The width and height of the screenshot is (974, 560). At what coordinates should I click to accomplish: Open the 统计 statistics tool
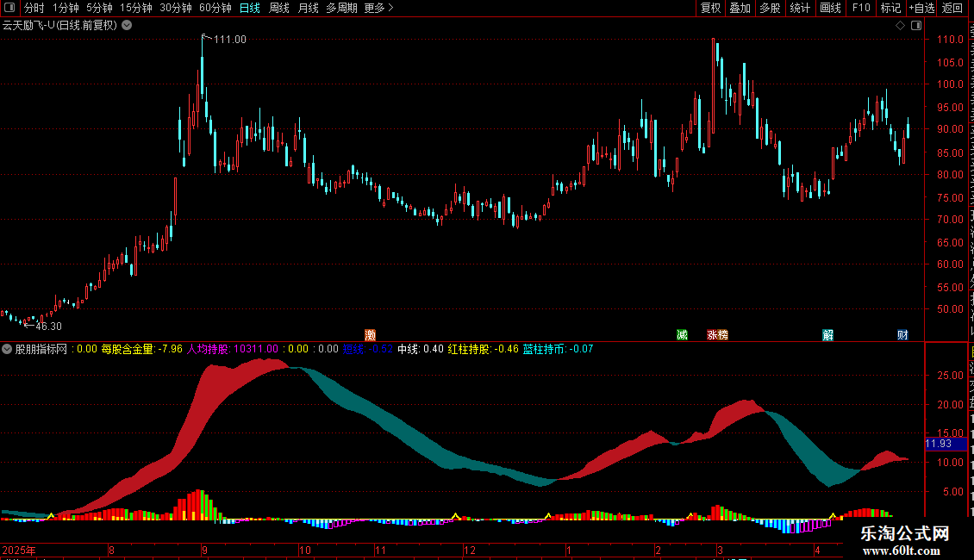[x=800, y=8]
